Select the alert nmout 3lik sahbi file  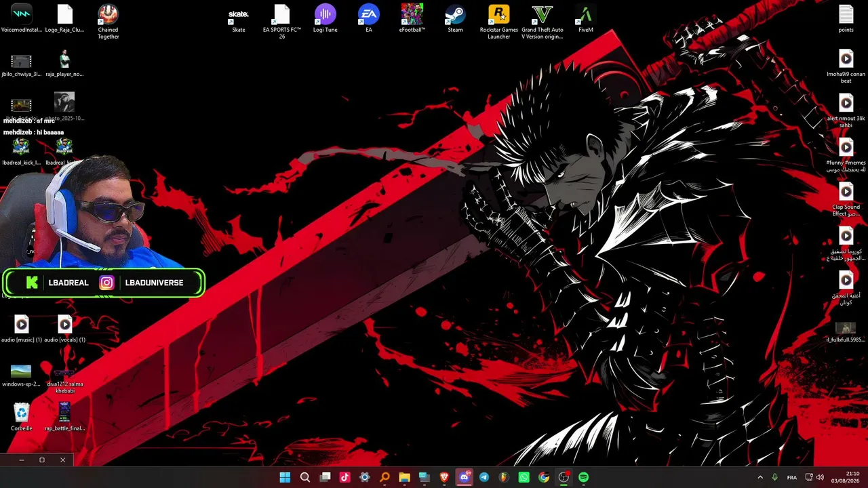coord(846,110)
